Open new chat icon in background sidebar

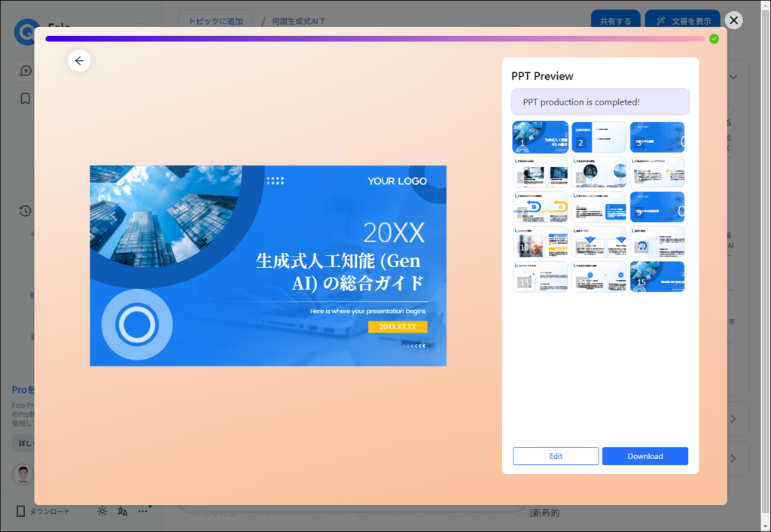[26, 71]
